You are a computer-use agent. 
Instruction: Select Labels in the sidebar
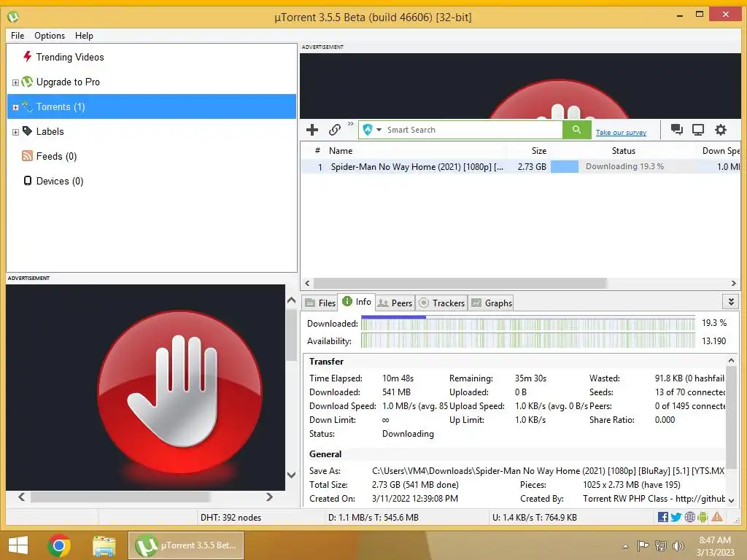tap(50, 131)
